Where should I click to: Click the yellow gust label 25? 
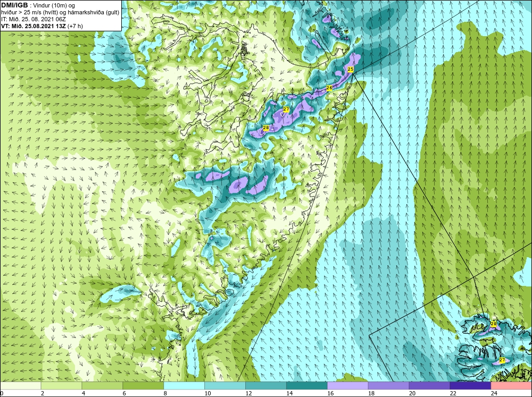(x=351, y=69)
